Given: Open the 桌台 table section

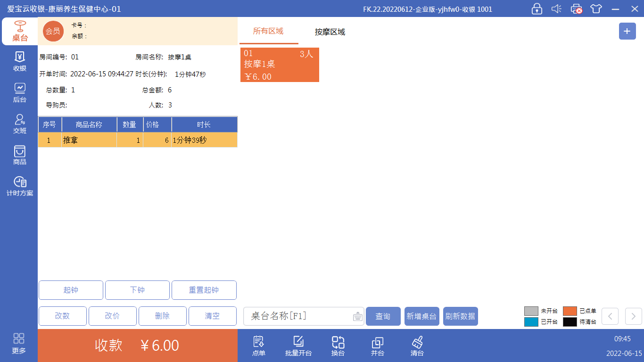Looking at the screenshot, I should 20,31.
